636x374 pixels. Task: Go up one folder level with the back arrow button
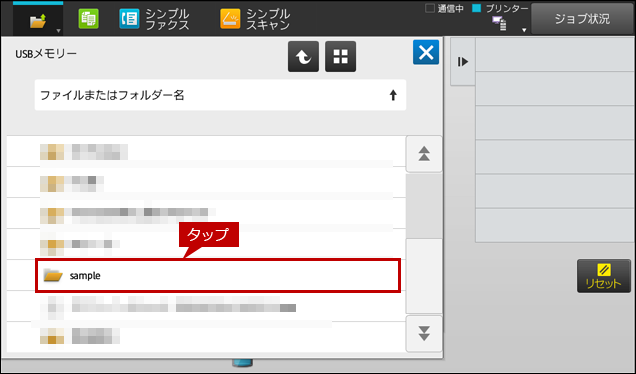[x=303, y=56]
